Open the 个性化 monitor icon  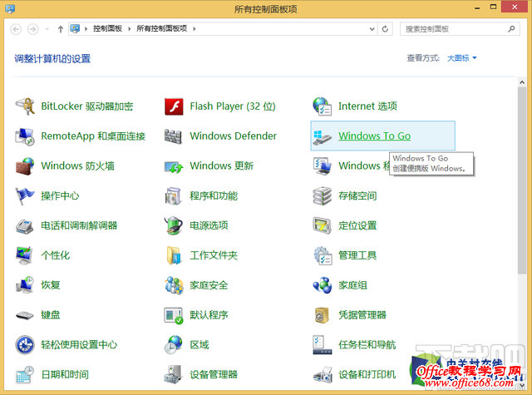(24, 255)
